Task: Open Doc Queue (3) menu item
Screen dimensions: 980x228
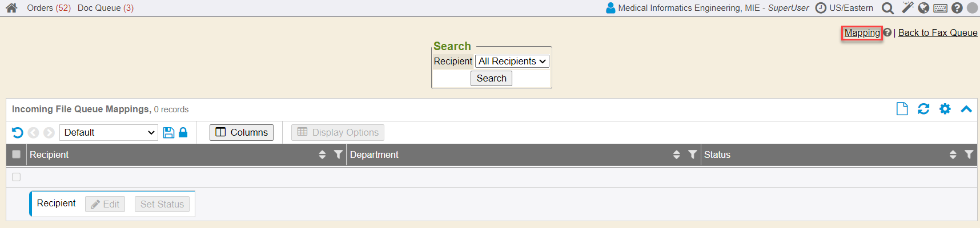Action: [x=106, y=8]
